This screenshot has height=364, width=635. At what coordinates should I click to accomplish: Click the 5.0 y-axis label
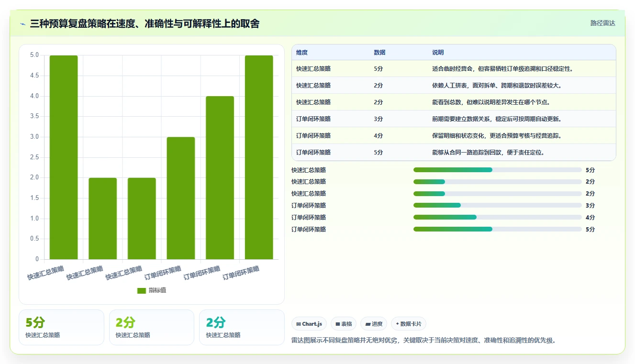34,55
